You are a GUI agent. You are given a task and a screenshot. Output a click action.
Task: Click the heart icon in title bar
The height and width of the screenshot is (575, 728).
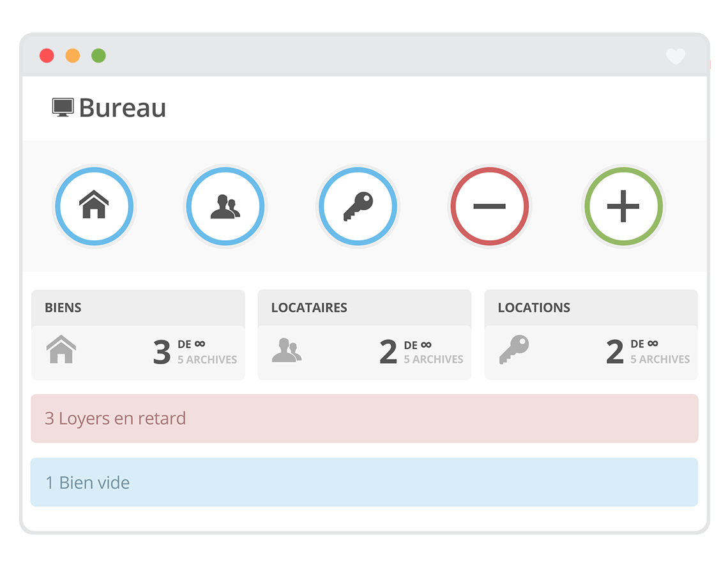pos(675,57)
